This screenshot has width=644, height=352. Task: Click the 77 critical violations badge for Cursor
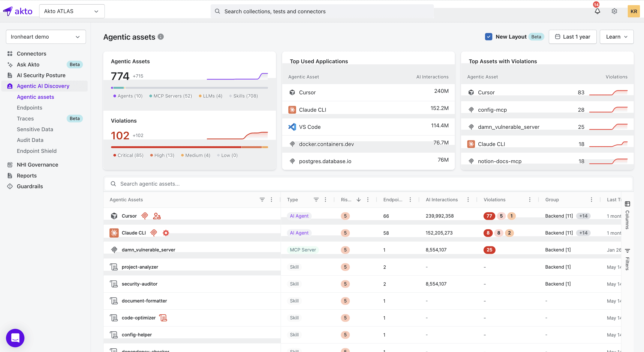(489, 216)
